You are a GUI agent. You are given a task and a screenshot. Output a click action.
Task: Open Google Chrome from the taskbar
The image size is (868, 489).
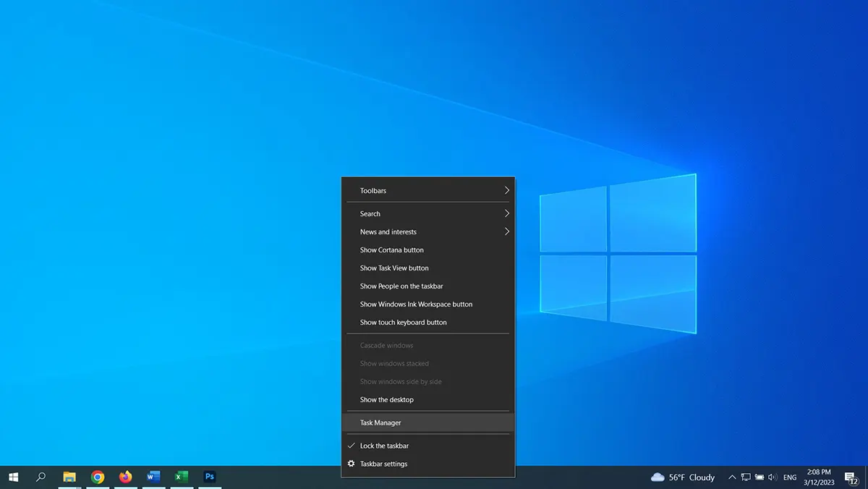[98, 477]
